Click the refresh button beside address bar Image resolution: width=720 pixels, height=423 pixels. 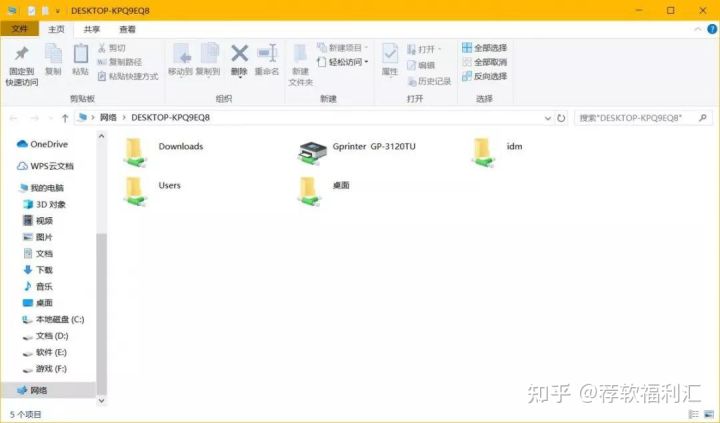pyautogui.click(x=561, y=118)
